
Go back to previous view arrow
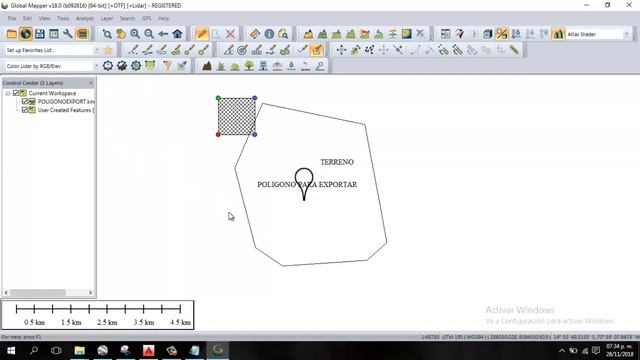[163, 34]
